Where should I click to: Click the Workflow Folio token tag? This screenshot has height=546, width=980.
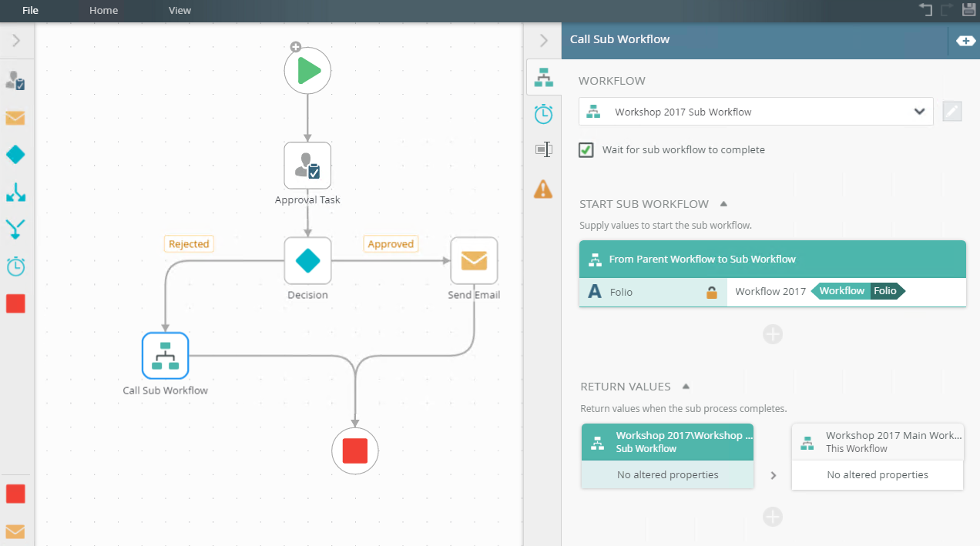pyautogui.click(x=858, y=291)
